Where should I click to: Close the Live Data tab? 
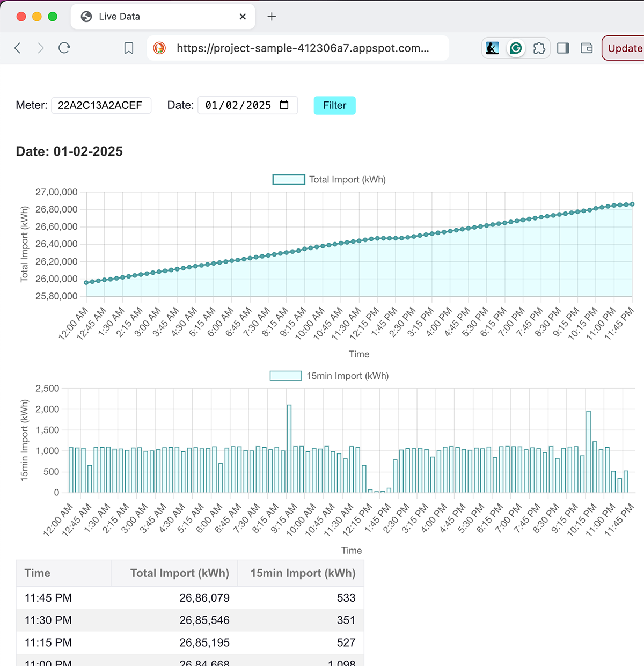tap(243, 17)
